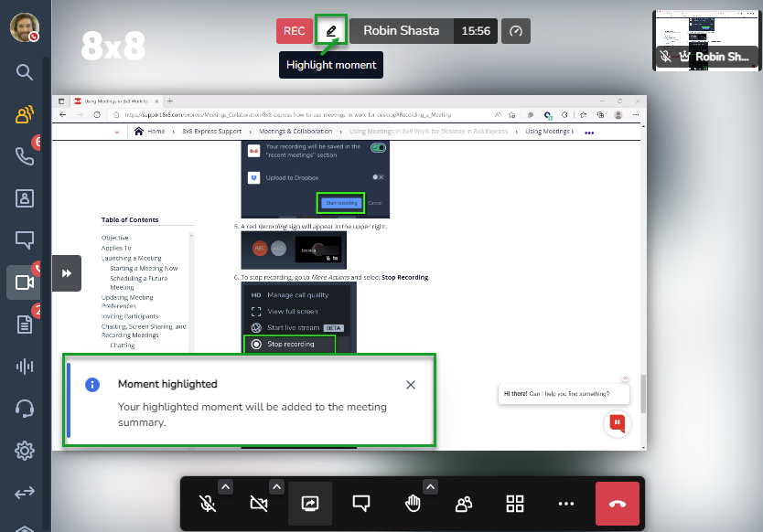Click the user profile avatar

tap(25, 27)
